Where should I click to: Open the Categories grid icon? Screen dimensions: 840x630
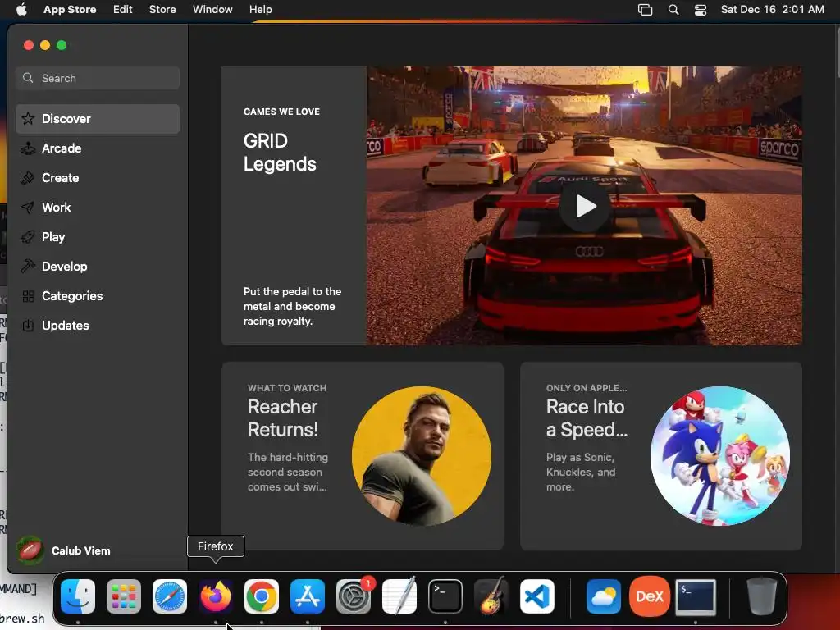click(x=28, y=295)
